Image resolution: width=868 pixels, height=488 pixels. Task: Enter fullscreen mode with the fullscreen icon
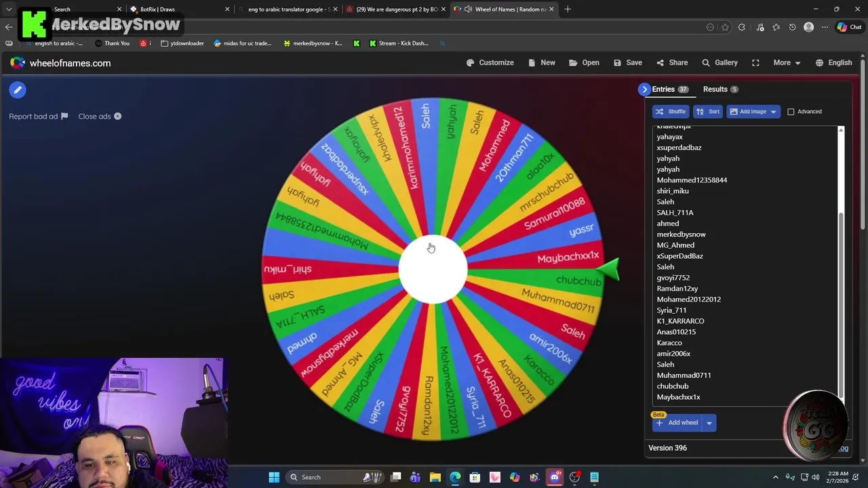(x=755, y=63)
